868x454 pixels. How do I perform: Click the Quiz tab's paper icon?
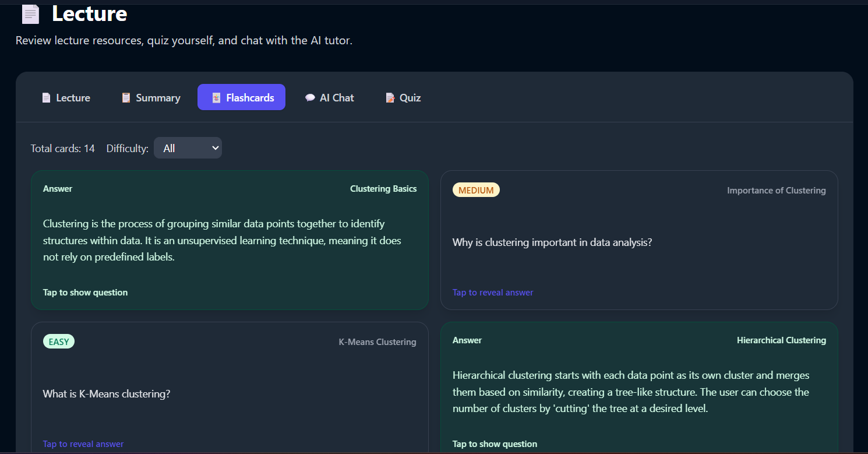(389, 97)
